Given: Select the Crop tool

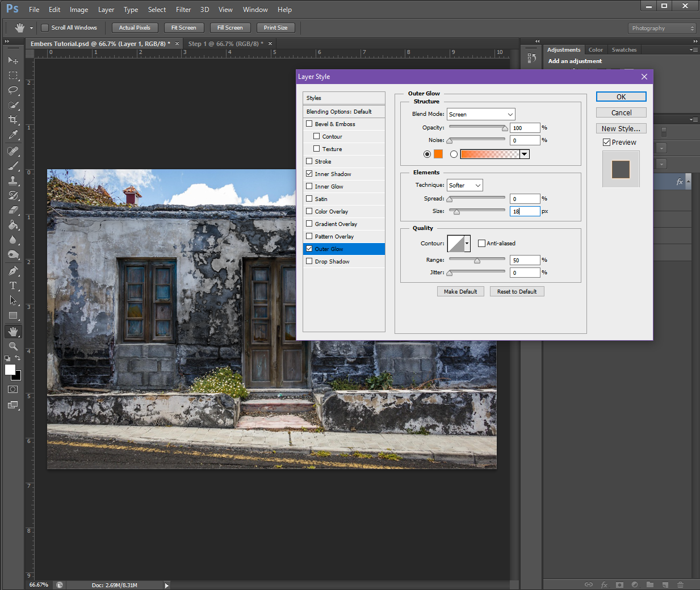Looking at the screenshot, I should click(13, 120).
